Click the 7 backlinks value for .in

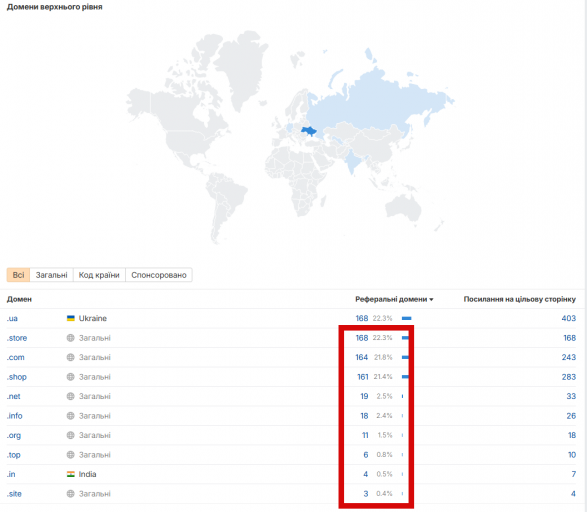[574, 474]
